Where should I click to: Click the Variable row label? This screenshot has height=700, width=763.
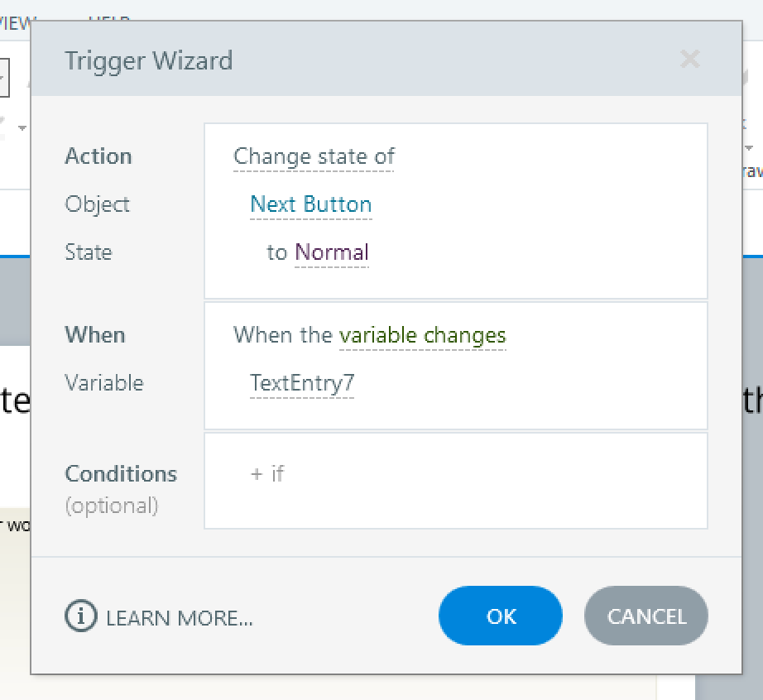coord(104,383)
